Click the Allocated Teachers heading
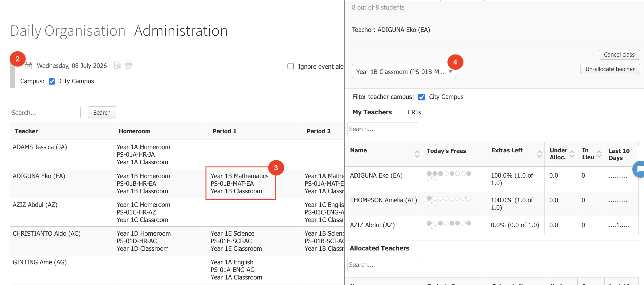Screen dimensions: 644x285 tap(379, 248)
